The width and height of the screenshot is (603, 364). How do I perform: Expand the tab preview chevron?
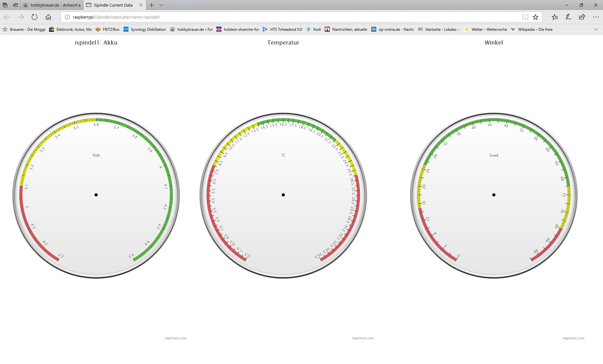click(161, 5)
